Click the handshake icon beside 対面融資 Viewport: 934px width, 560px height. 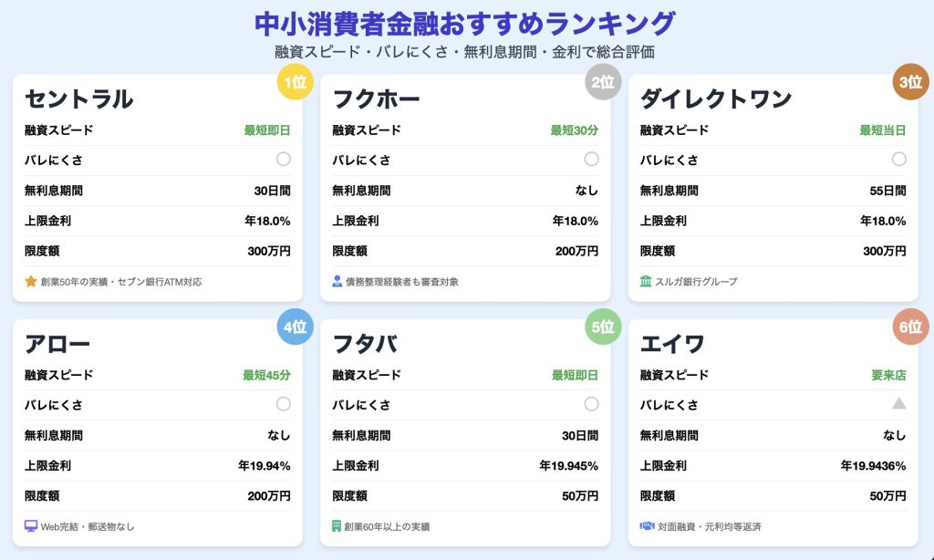pyautogui.click(x=647, y=526)
